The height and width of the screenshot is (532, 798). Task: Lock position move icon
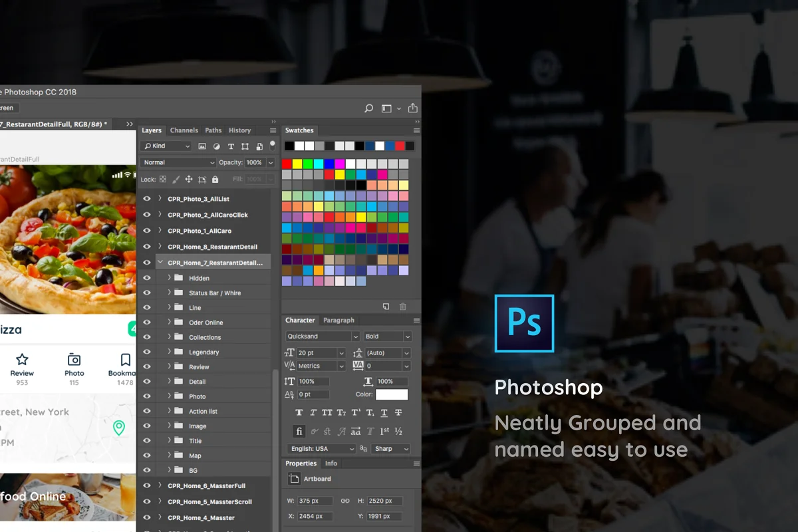tap(189, 180)
